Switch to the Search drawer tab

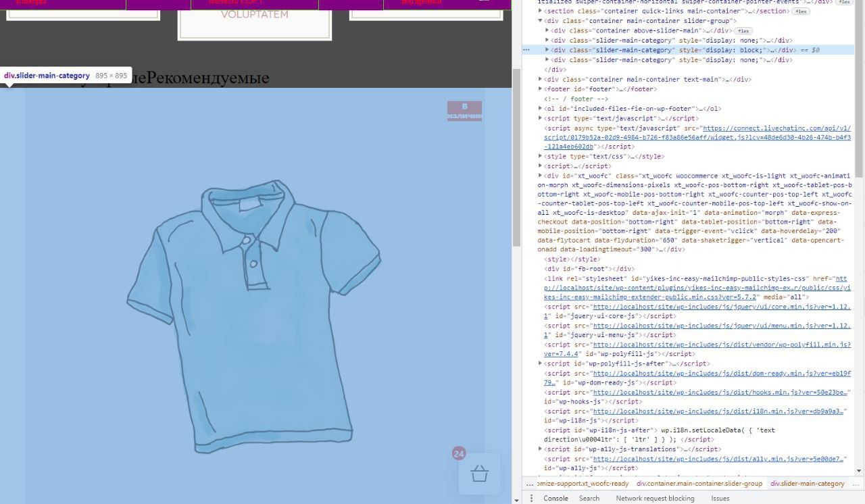coord(589,498)
